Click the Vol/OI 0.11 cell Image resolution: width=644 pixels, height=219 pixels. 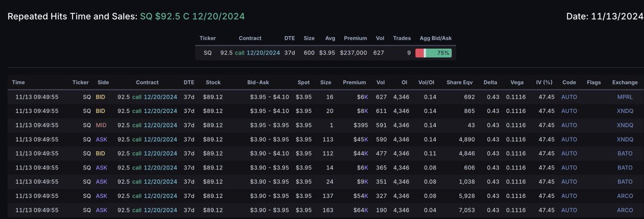[430, 154]
